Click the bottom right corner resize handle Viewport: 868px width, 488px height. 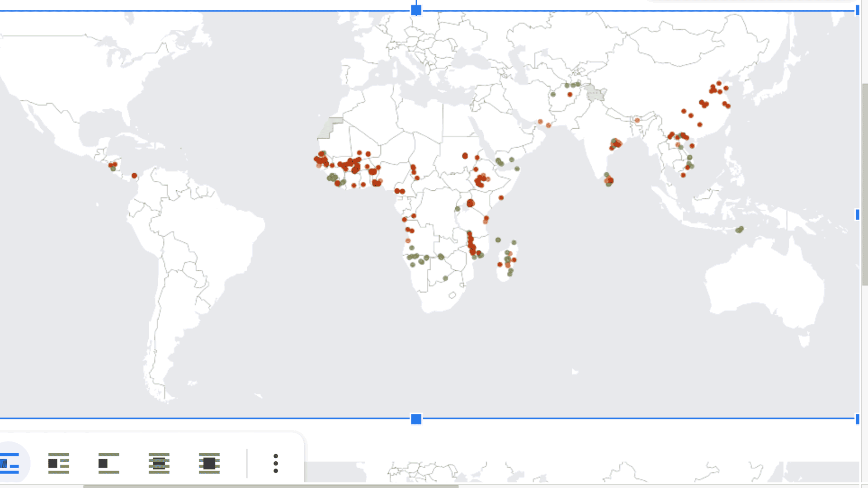(x=857, y=419)
